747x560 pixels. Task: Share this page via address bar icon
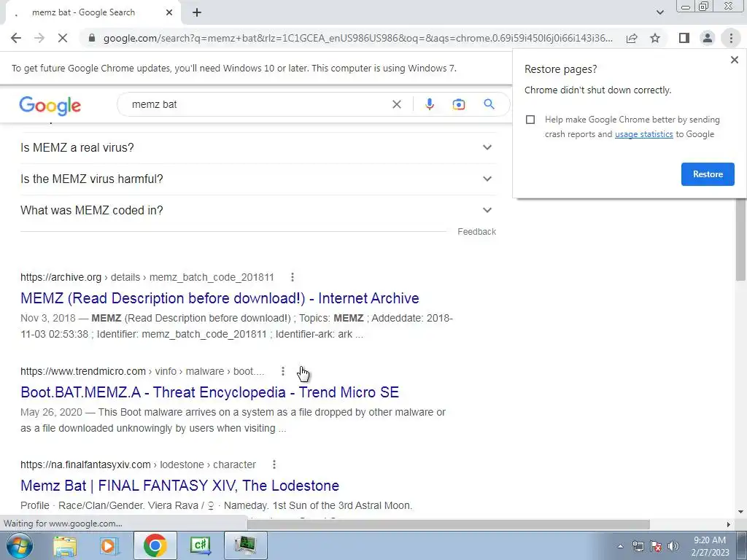click(x=632, y=38)
